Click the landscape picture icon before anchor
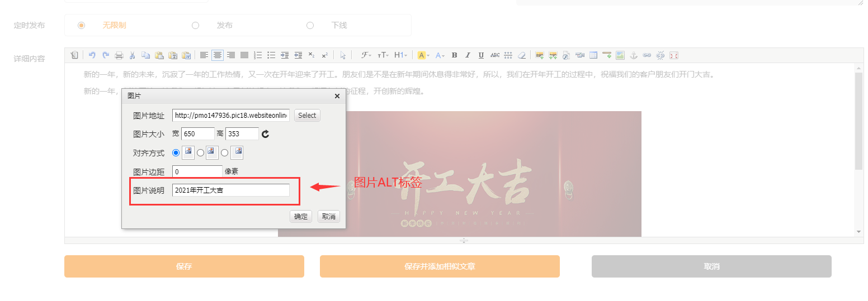 [620, 55]
